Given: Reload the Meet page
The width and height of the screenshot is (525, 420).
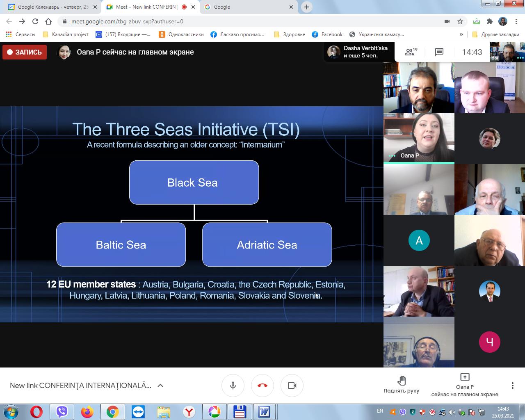Looking at the screenshot, I should pyautogui.click(x=35, y=21).
